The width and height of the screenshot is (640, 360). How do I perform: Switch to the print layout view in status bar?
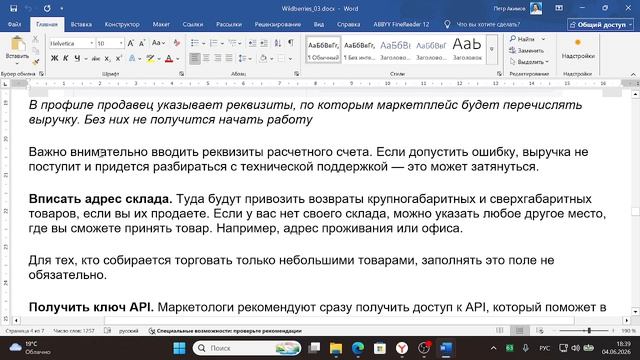[520, 331]
